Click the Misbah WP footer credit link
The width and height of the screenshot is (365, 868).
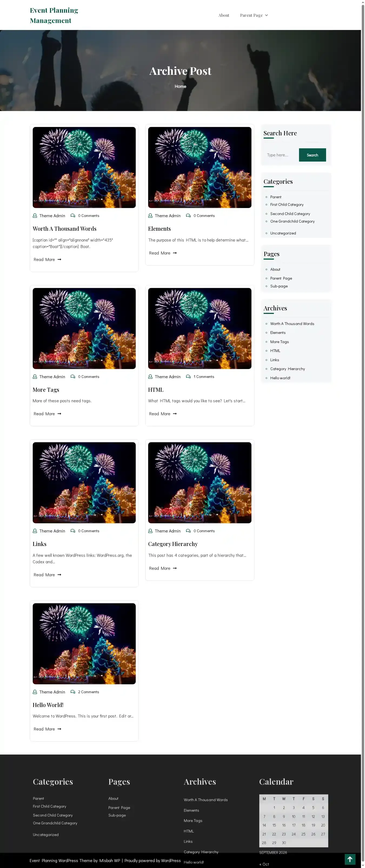click(x=109, y=861)
